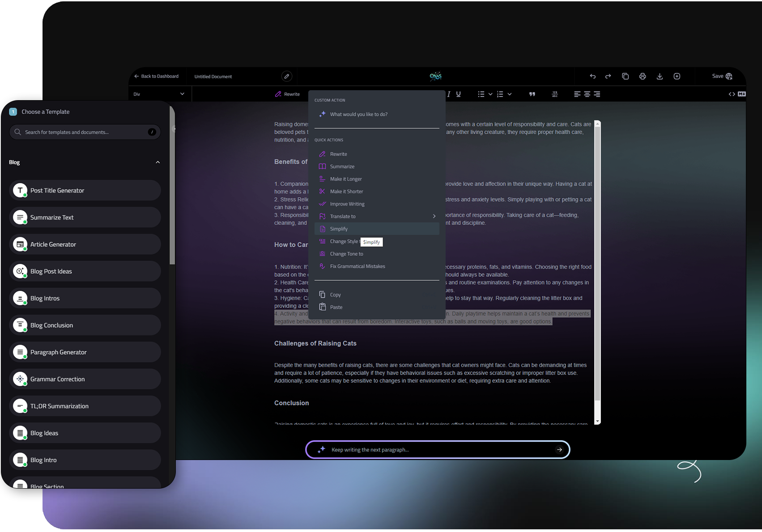
Task: Click the Untitled Document title
Action: (213, 76)
